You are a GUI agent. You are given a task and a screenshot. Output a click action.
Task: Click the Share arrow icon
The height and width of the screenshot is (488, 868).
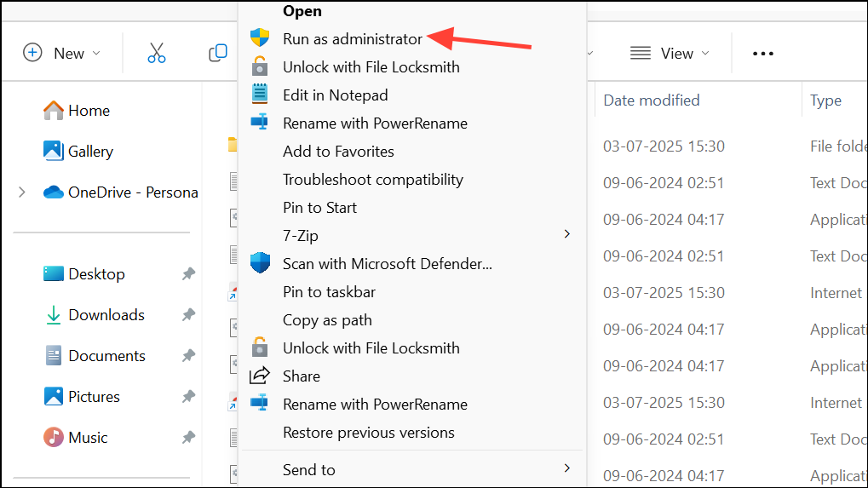tap(260, 376)
